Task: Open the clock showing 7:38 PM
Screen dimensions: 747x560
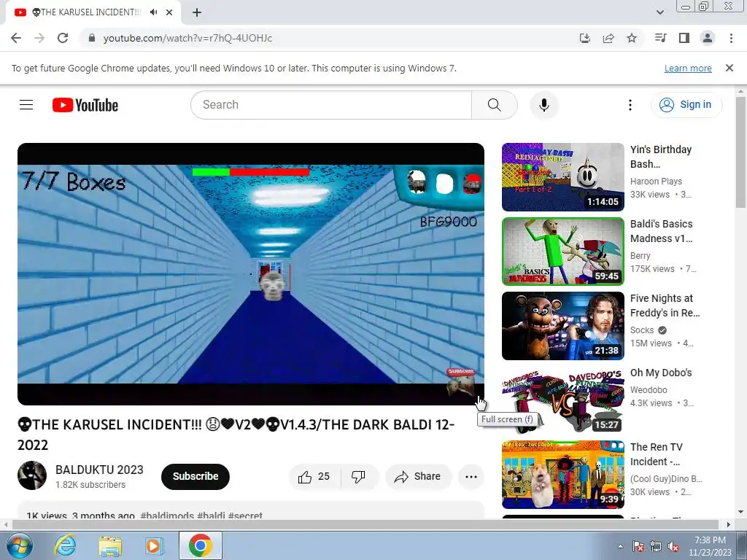Action: [x=710, y=546]
